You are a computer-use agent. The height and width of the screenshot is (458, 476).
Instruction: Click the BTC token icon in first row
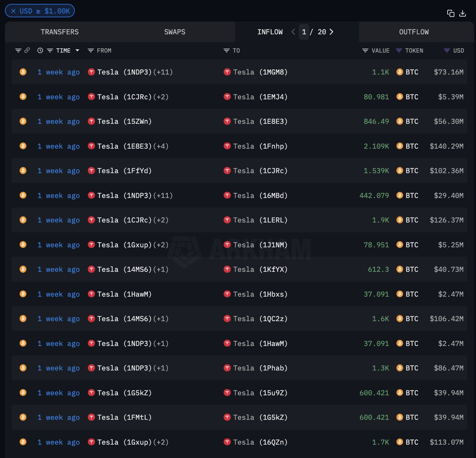[x=400, y=72]
